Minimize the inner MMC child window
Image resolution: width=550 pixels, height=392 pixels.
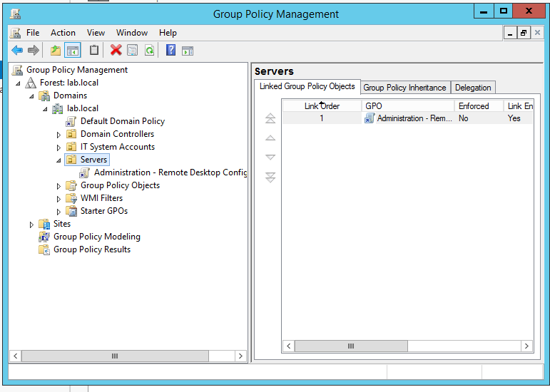[510, 33]
